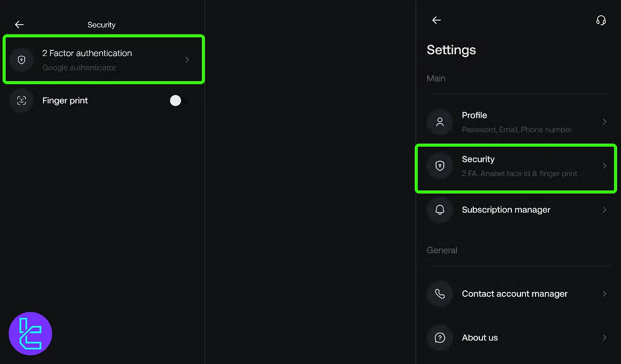Open support via headset icon
The height and width of the screenshot is (364, 621).
[601, 20]
